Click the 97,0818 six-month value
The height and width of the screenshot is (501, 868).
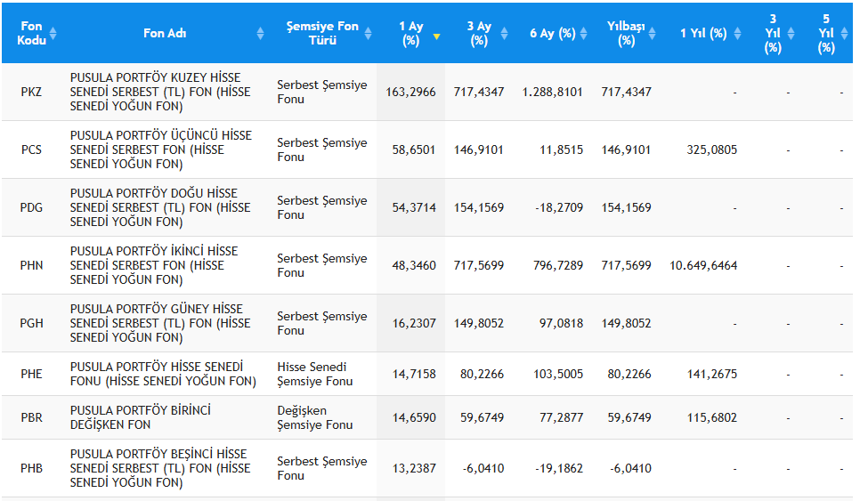(x=562, y=323)
